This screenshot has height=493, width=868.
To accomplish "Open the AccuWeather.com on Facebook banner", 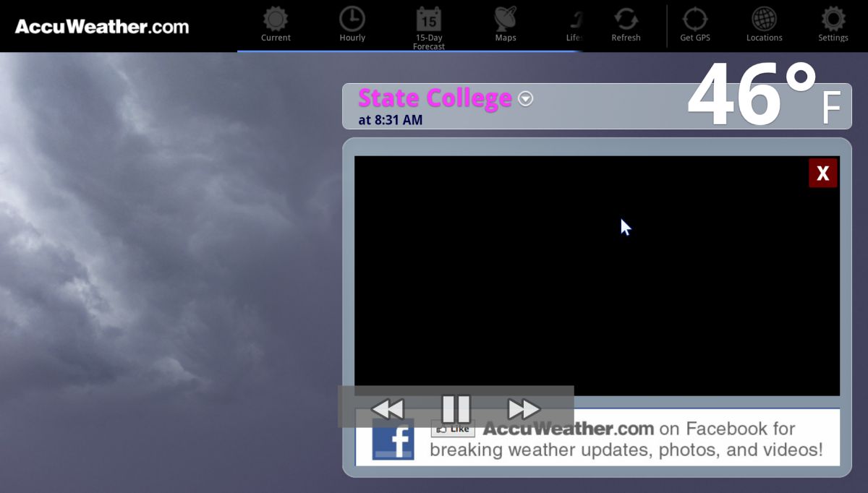I will click(x=597, y=437).
